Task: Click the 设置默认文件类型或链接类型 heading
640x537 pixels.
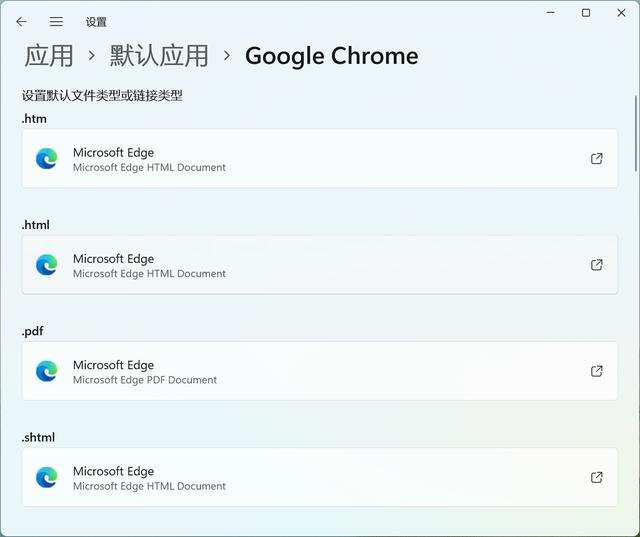Action: [102, 96]
